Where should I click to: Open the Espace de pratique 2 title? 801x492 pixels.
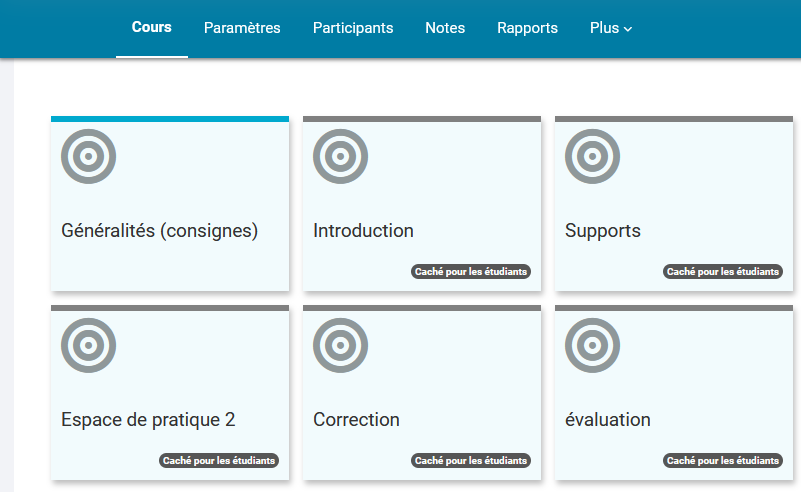click(148, 420)
